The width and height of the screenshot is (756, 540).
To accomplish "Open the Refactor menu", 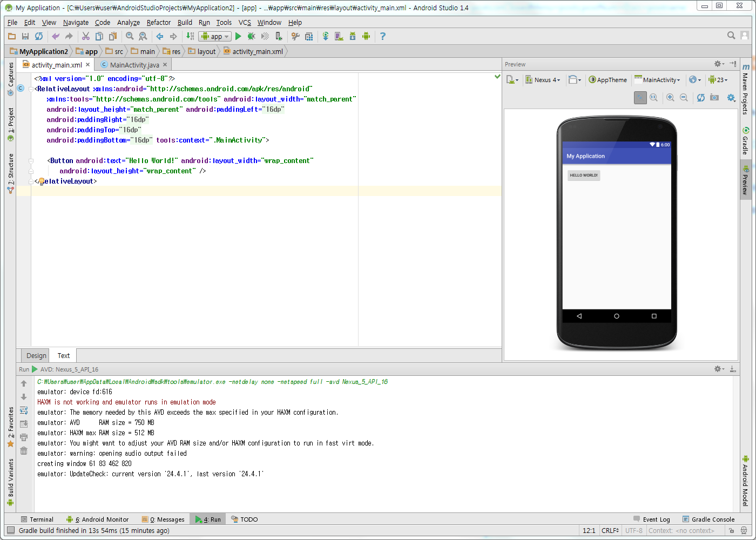I will (x=159, y=23).
